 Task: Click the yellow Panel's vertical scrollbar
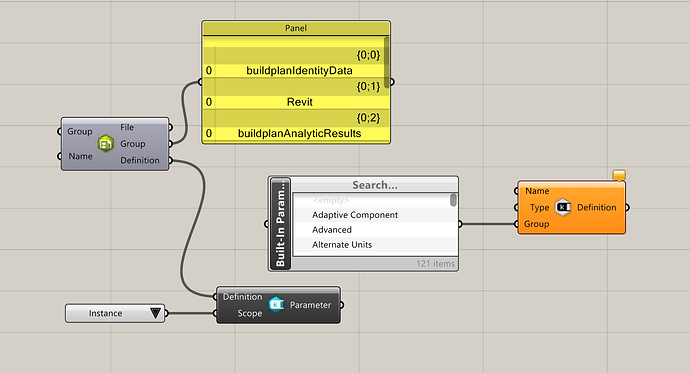tap(386, 62)
